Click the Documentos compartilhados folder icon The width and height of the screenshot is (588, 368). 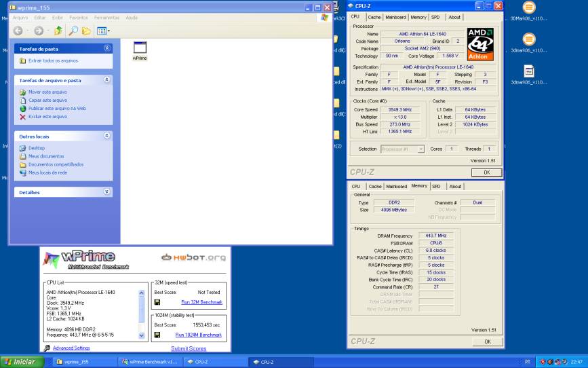pos(23,164)
